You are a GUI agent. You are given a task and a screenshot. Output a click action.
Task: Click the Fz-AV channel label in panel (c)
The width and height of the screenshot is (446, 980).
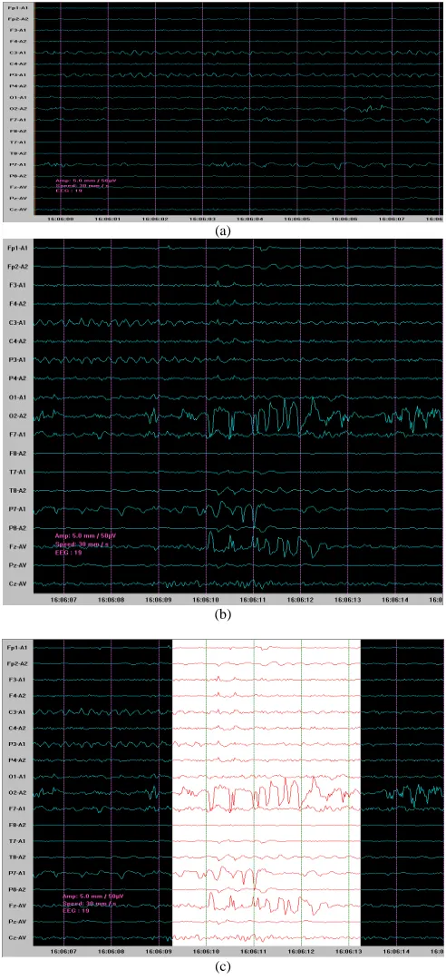tap(17, 906)
